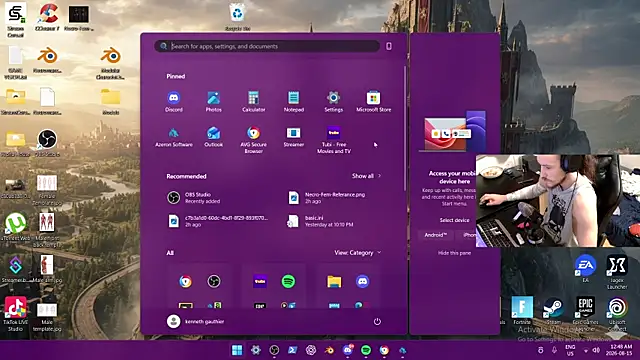The width and height of the screenshot is (640, 360).
Task: Open Spotify from the taskbar
Action: click(x=366, y=350)
